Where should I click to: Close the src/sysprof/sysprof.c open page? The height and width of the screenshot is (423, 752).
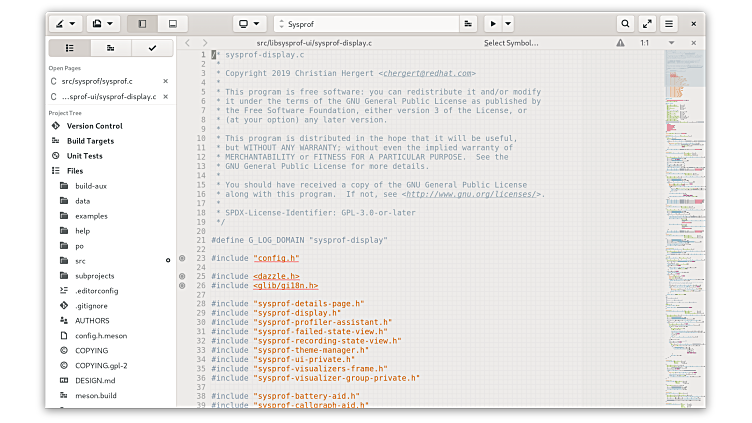[166, 81]
